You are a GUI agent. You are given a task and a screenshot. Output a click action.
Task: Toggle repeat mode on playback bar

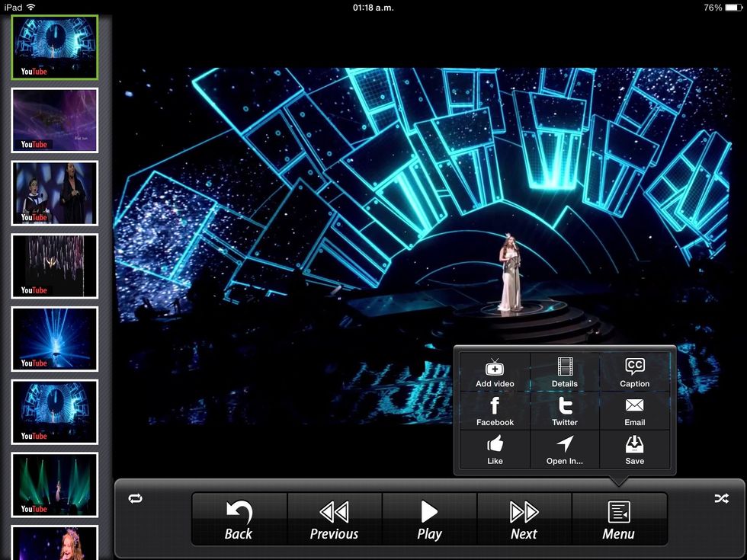coord(135,498)
